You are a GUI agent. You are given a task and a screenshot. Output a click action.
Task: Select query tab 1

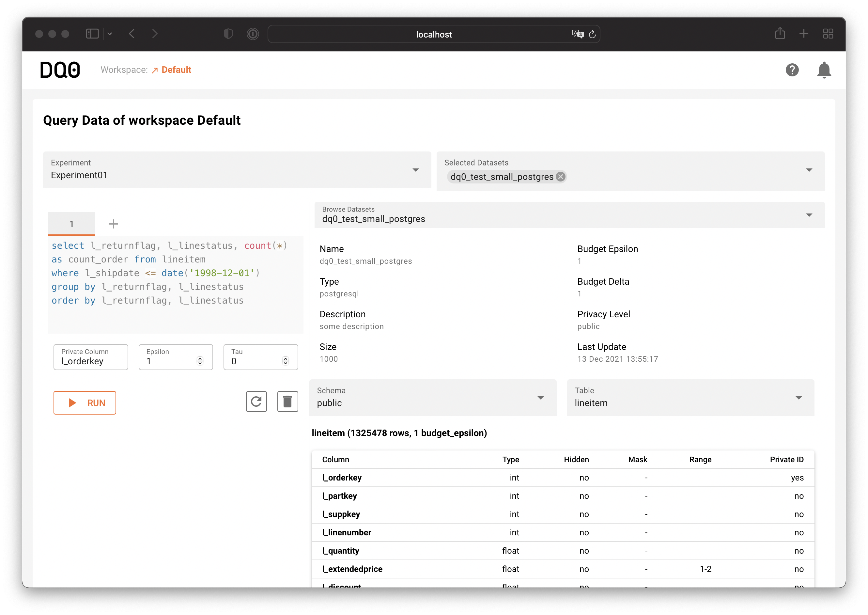(x=71, y=223)
